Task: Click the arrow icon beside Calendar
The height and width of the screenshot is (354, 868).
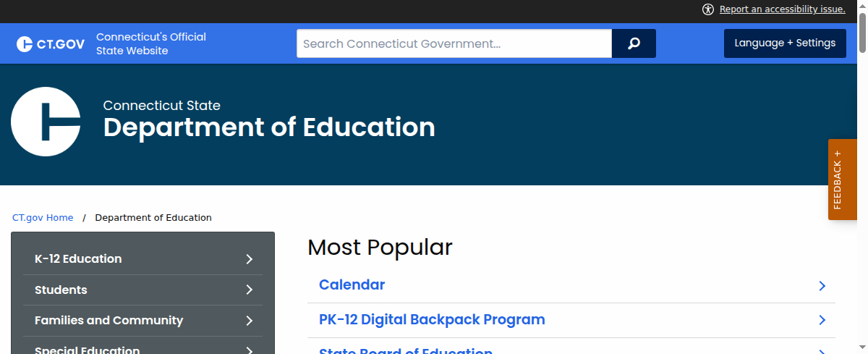Action: [x=822, y=286]
